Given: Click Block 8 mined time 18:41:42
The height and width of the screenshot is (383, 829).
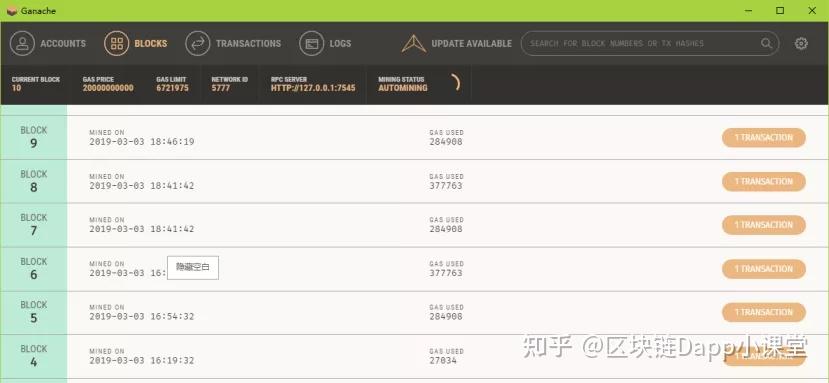Looking at the screenshot, I should [142, 186].
